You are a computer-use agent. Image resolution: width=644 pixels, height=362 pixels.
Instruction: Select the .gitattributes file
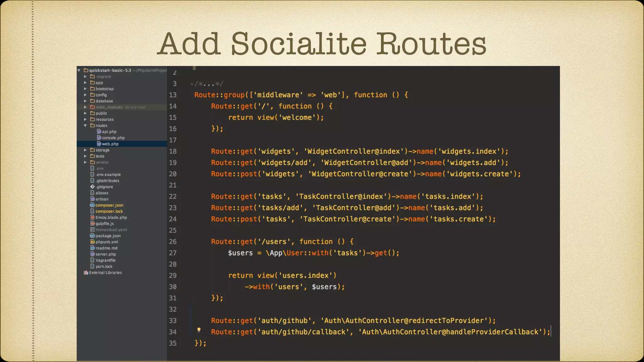coord(108,181)
